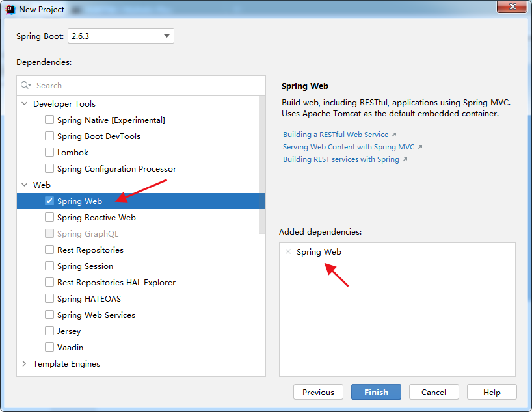Select the Spring HATEOAS row label
532x412 pixels.
pyautogui.click(x=89, y=299)
